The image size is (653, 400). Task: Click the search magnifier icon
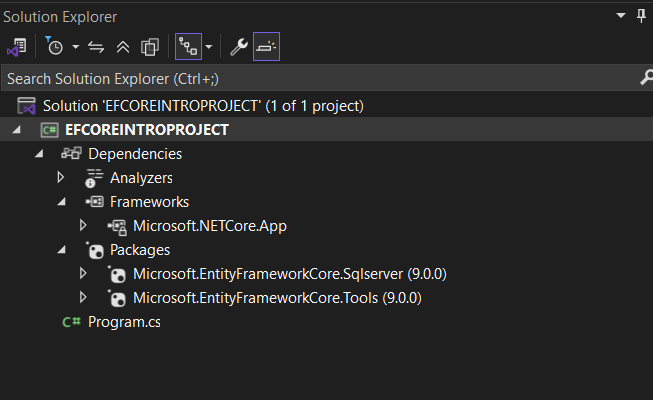click(644, 78)
